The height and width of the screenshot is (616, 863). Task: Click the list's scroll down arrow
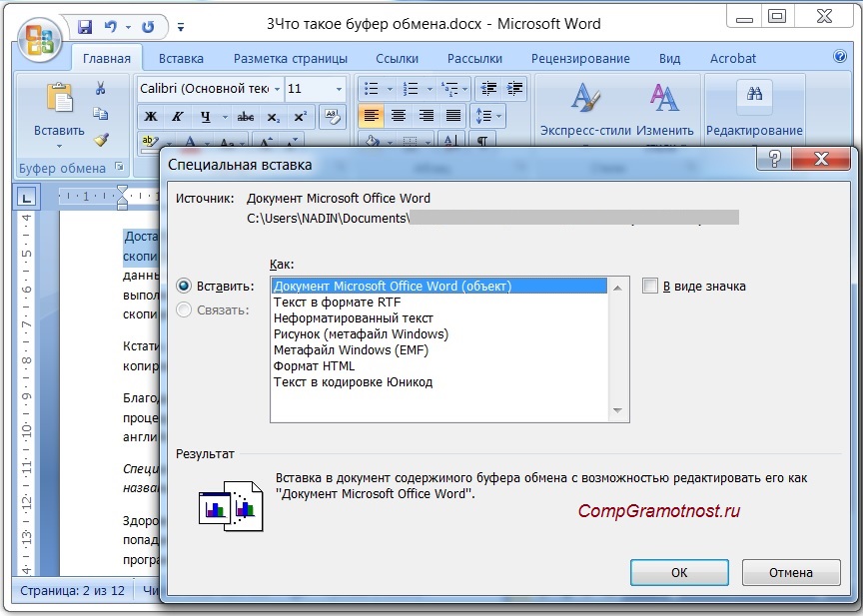coord(617,410)
